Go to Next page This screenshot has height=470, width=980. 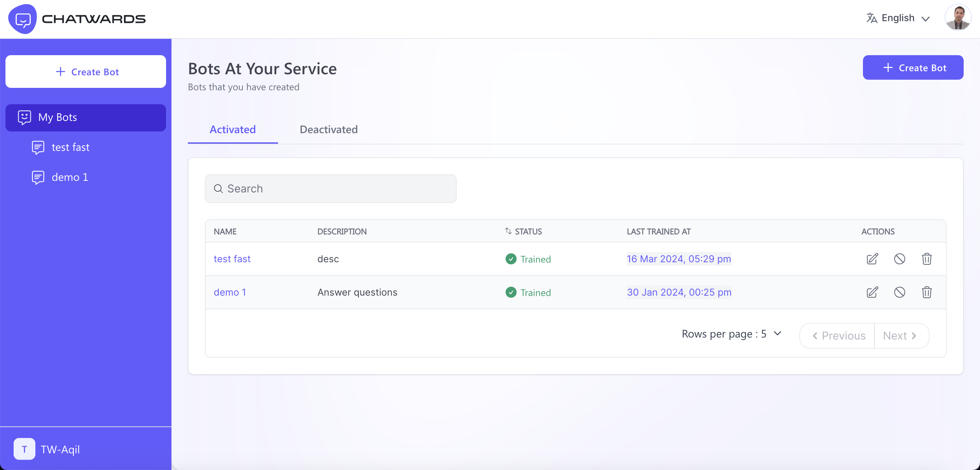901,335
